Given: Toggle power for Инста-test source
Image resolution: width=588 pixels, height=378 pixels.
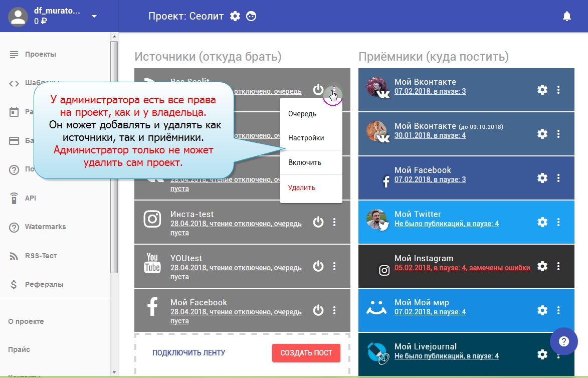Looking at the screenshot, I should [x=318, y=222].
